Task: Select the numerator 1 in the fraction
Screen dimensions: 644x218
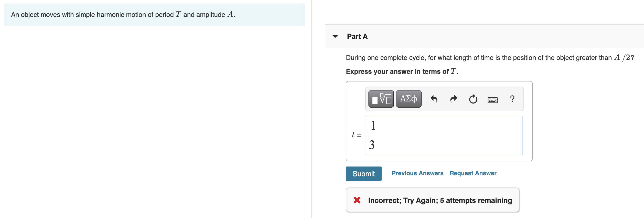Action: (x=373, y=126)
